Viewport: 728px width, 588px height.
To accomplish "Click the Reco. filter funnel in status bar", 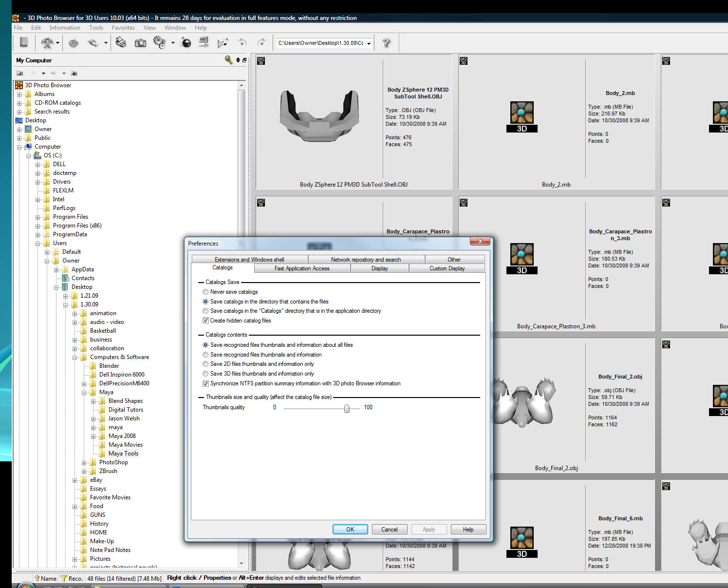I will click(x=63, y=578).
